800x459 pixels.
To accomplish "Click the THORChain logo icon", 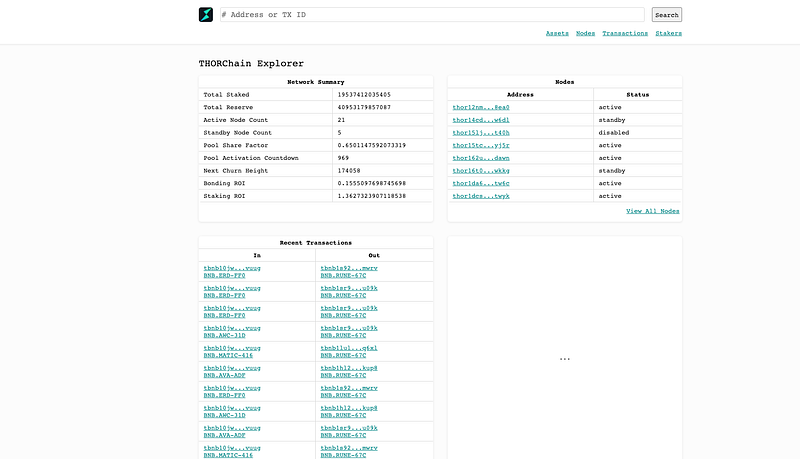I will [x=206, y=14].
